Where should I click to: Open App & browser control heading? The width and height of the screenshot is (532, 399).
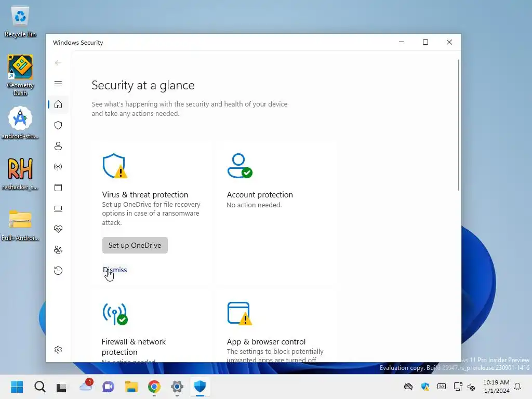[x=266, y=342]
